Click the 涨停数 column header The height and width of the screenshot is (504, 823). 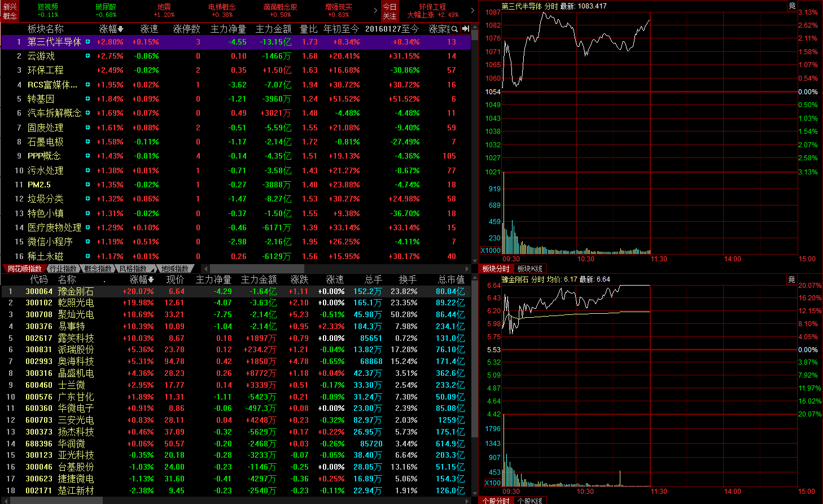pyautogui.click(x=187, y=29)
